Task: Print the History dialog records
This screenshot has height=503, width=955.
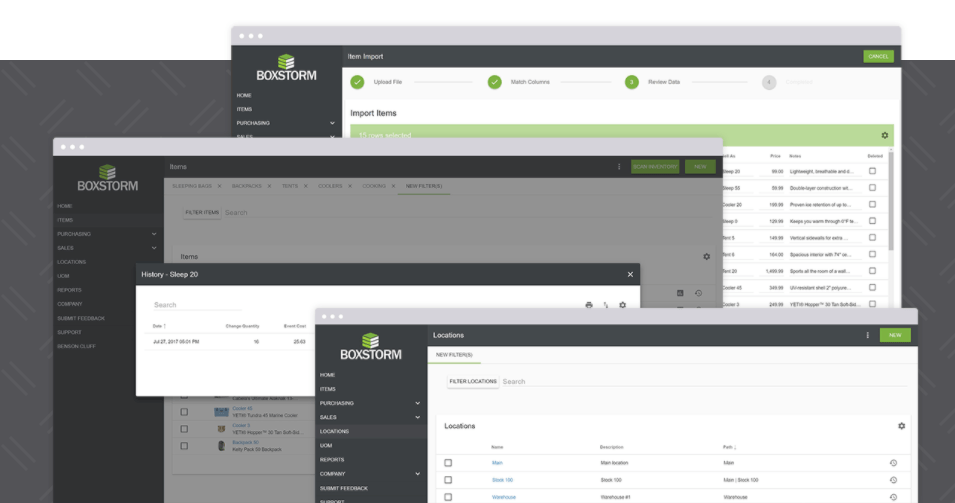Action: tap(588, 305)
